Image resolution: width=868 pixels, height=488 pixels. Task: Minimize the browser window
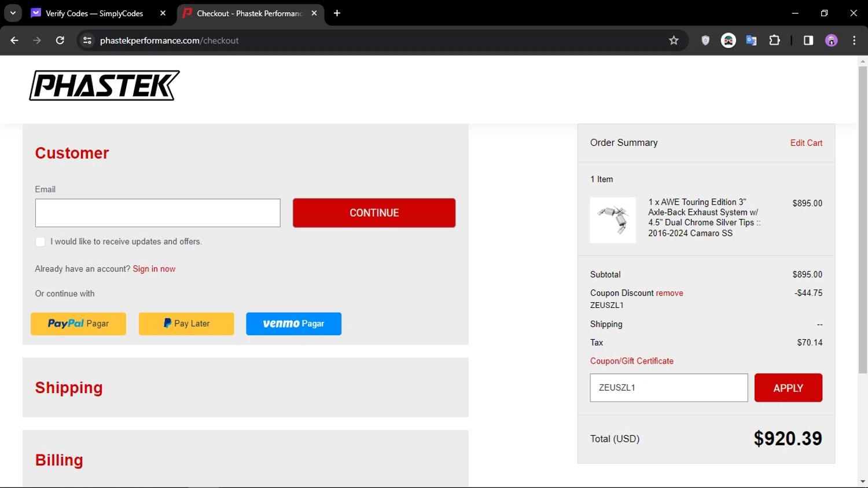pyautogui.click(x=795, y=13)
